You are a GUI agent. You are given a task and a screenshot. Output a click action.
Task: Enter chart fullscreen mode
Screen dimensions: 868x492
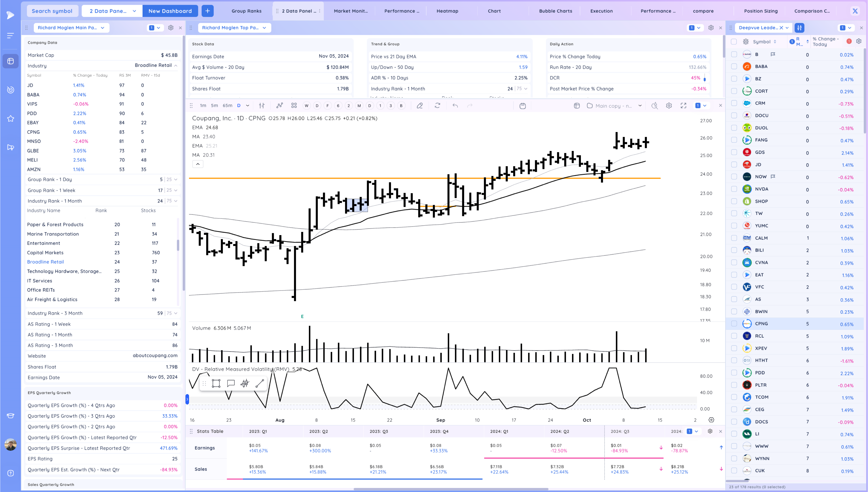coord(683,106)
